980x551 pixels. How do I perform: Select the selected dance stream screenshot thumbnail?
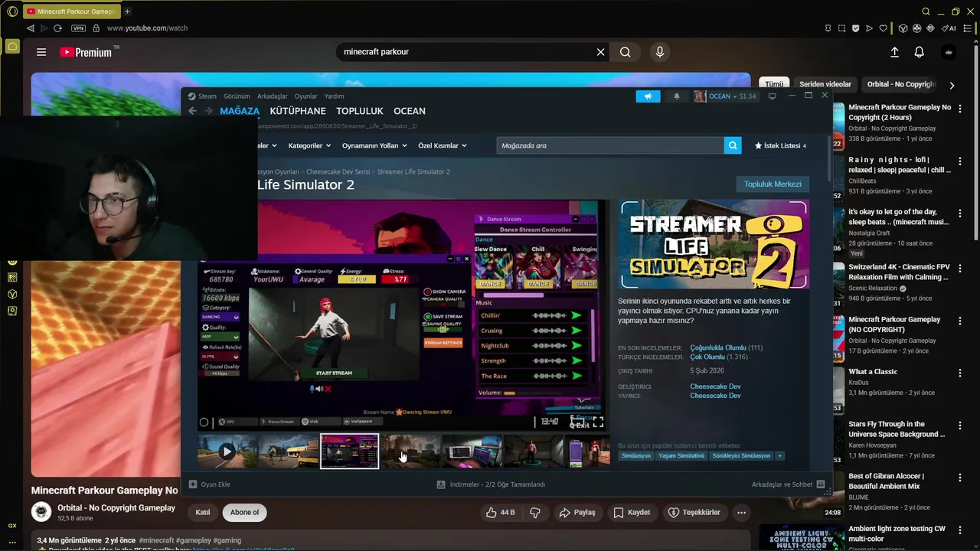click(x=349, y=452)
